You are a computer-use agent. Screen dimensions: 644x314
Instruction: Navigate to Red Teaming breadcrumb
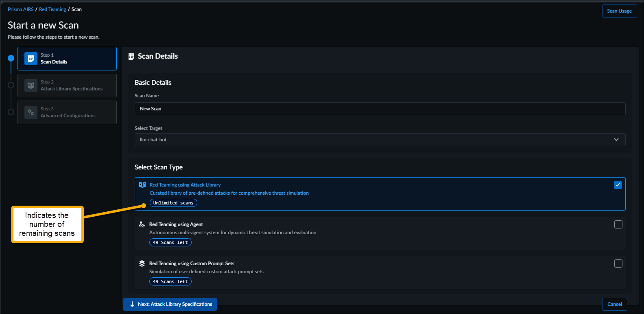(52, 9)
